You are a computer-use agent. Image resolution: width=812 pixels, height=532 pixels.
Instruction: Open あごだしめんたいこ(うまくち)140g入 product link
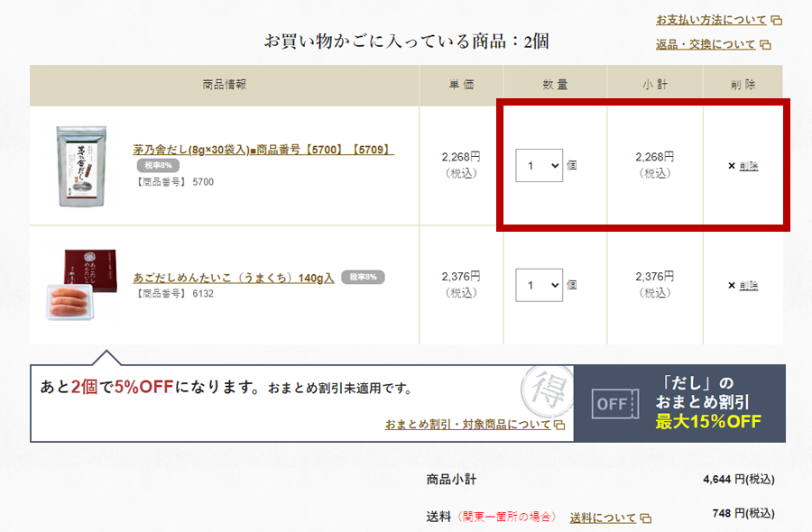point(234,278)
